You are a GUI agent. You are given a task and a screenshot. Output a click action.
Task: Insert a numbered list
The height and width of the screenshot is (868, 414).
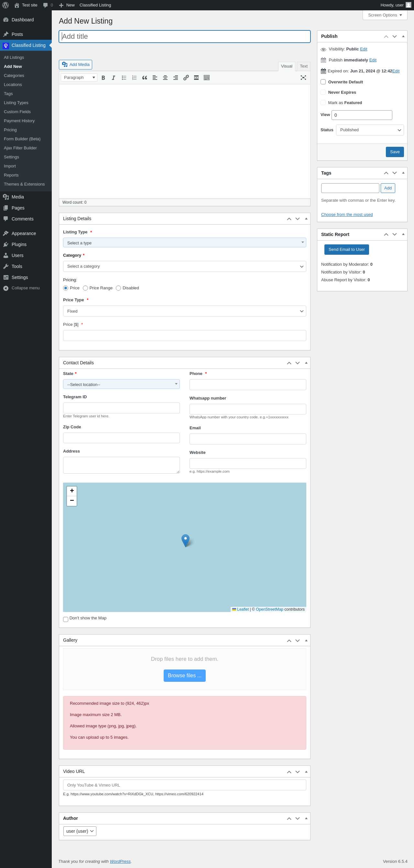click(134, 78)
